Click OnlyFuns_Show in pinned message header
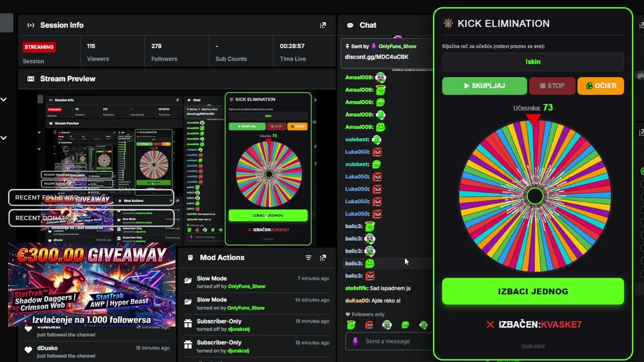This screenshot has width=644, height=362. coord(397,46)
